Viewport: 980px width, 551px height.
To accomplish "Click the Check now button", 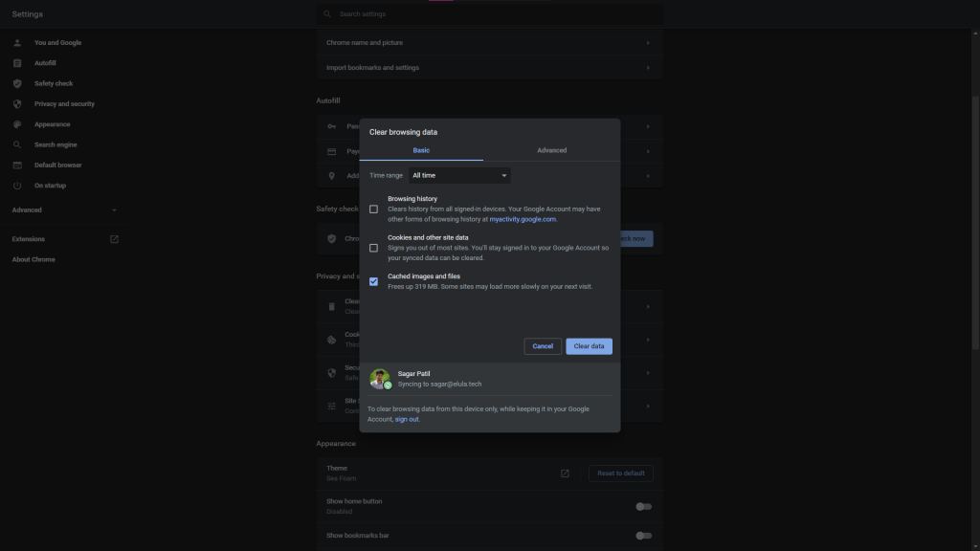I will [636, 238].
